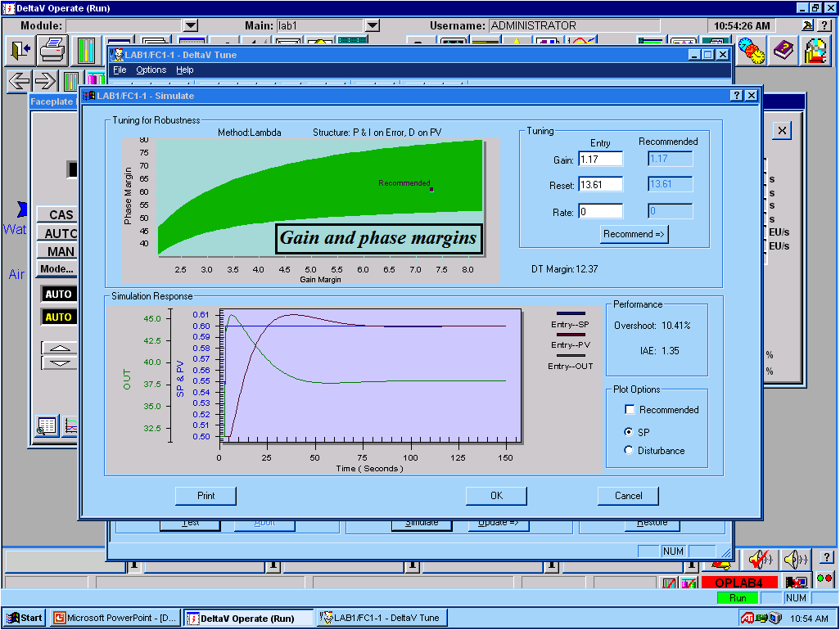Screen dimensions: 840x630
Task: Click the Reset entry input field
Action: point(601,185)
